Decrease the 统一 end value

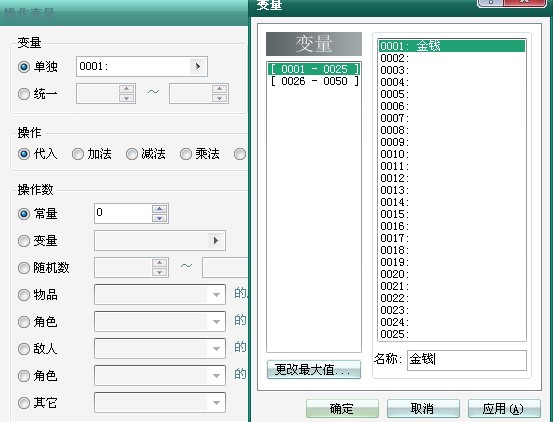pyautogui.click(x=219, y=98)
